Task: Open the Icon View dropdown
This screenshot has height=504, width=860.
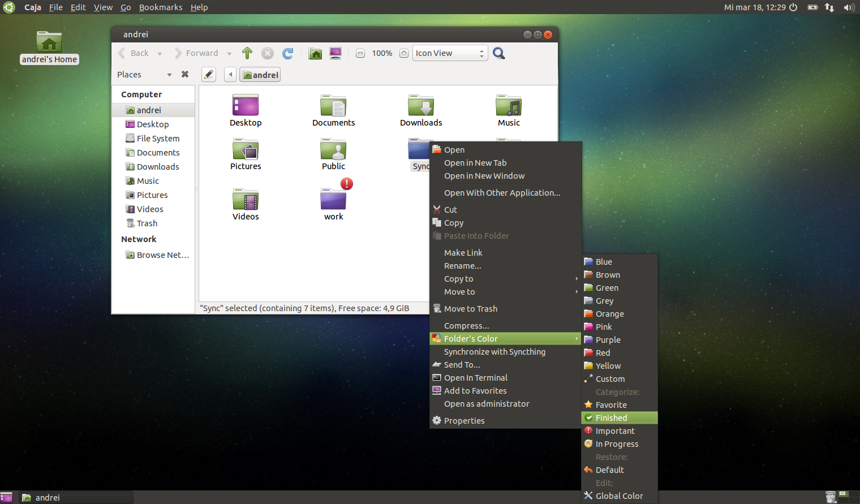Action: [x=449, y=53]
